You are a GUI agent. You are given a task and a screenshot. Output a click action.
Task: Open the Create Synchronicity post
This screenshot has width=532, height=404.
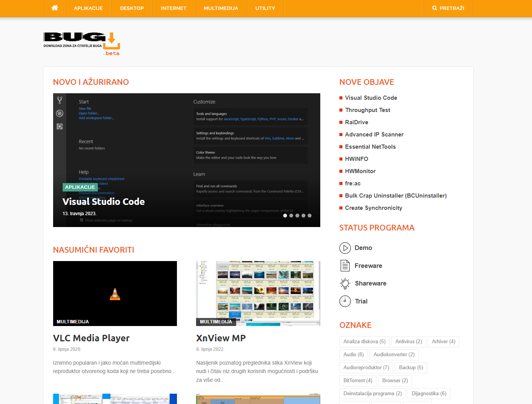[373, 208]
